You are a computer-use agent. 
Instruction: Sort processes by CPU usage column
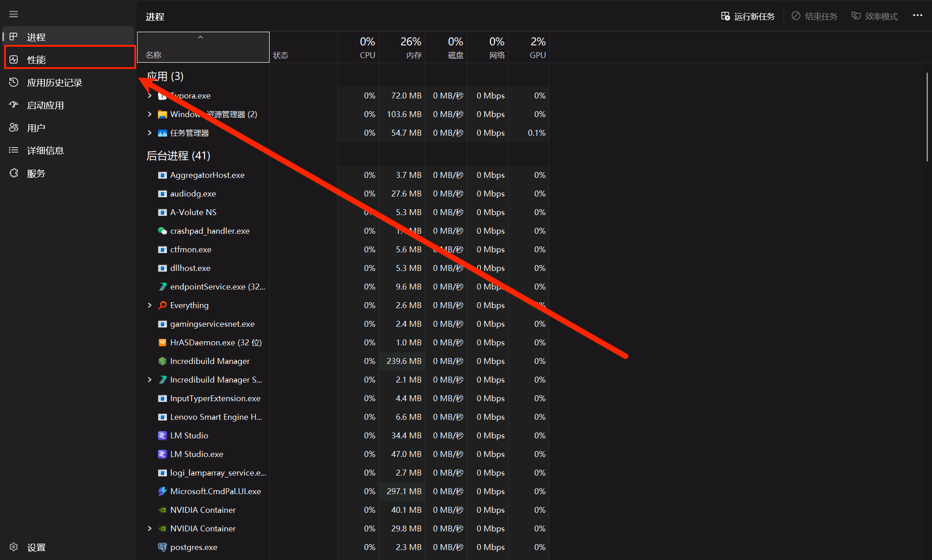pos(358,47)
